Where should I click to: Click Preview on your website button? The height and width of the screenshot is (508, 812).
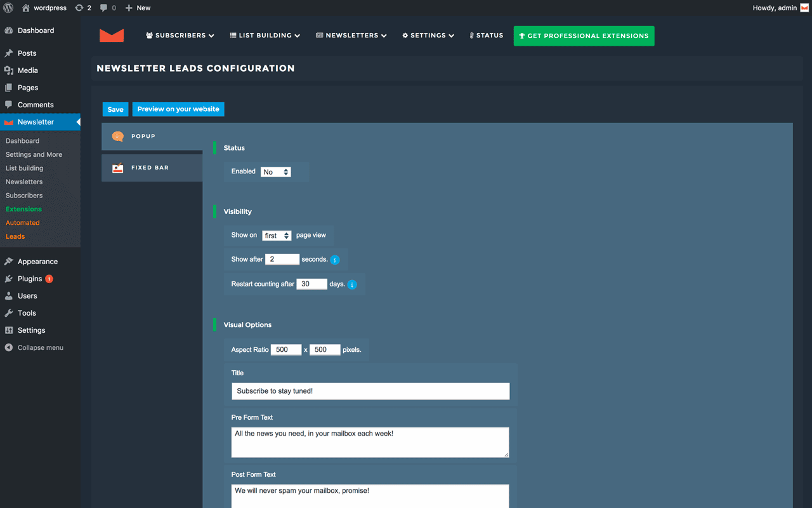click(178, 109)
